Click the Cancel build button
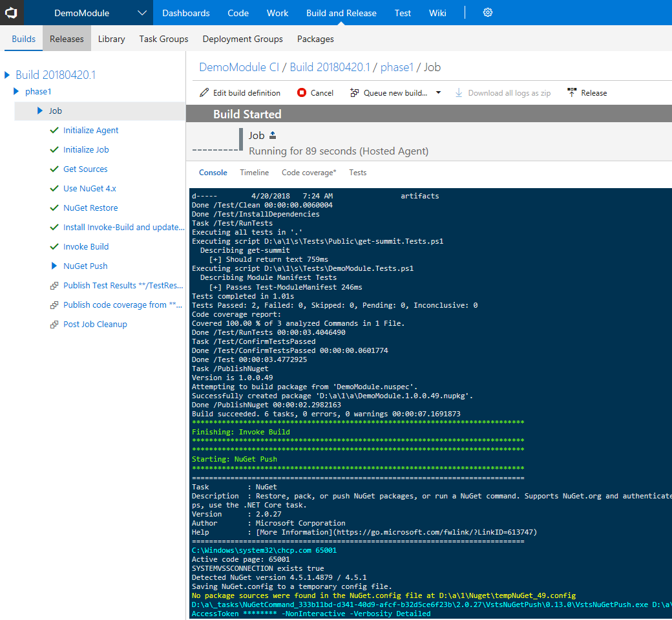Image resolution: width=672 pixels, height=620 pixels. pyautogui.click(x=315, y=92)
